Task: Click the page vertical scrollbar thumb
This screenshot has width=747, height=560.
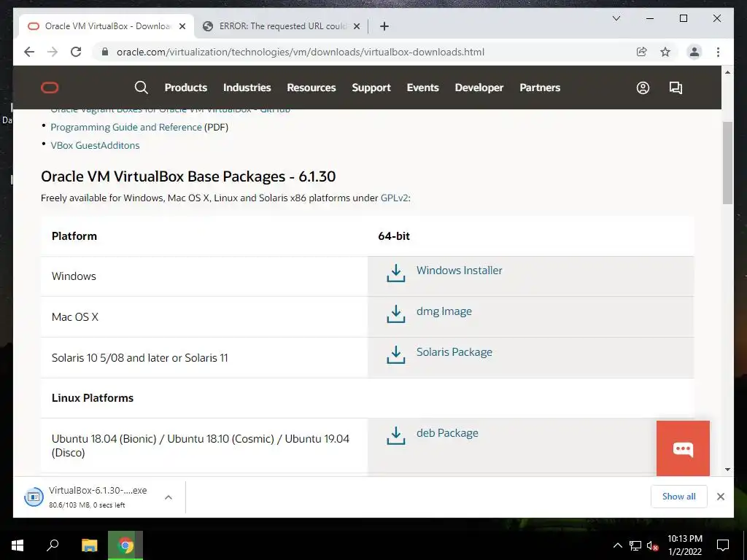Action: [727, 163]
